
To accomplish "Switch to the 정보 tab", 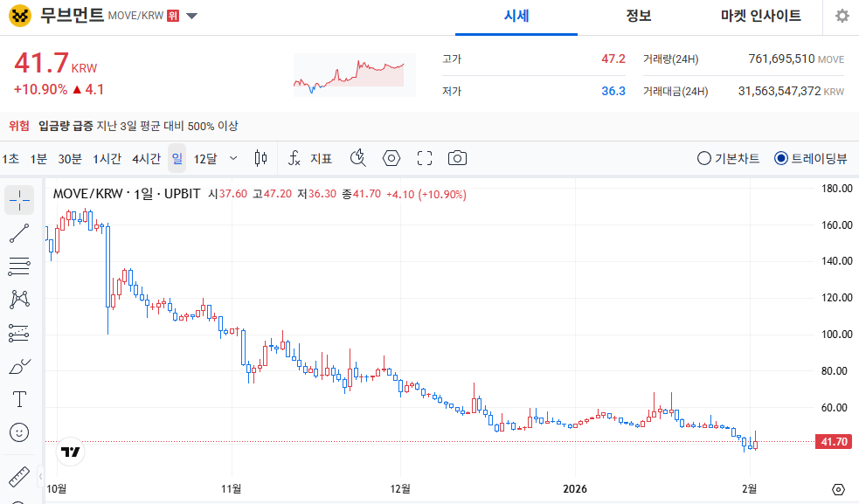I will click(x=639, y=17).
